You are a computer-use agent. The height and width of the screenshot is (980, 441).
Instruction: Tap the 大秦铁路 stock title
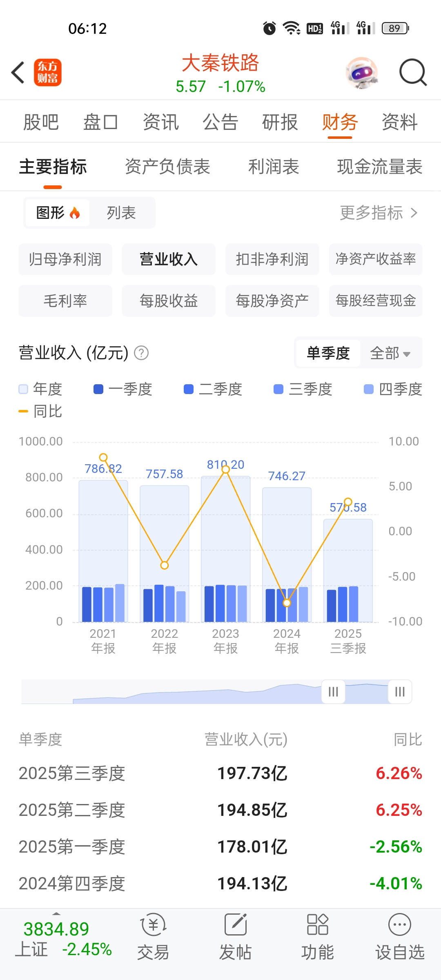point(220,63)
